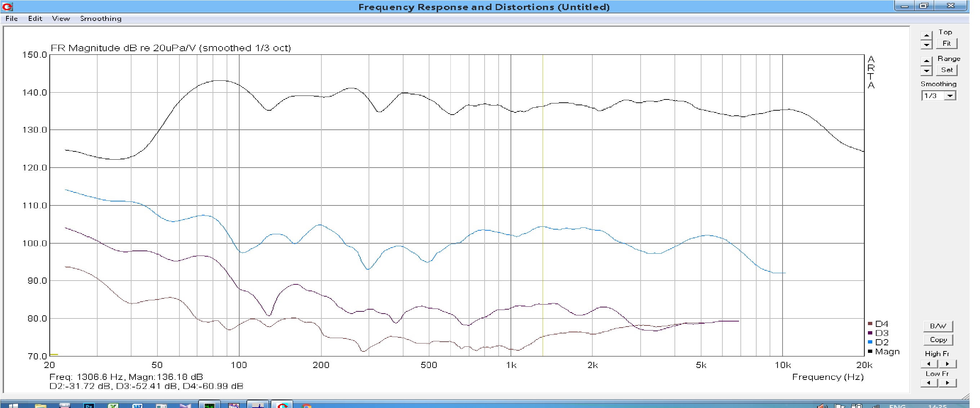
Task: Click the Top up arrow
Action: [x=926, y=35]
